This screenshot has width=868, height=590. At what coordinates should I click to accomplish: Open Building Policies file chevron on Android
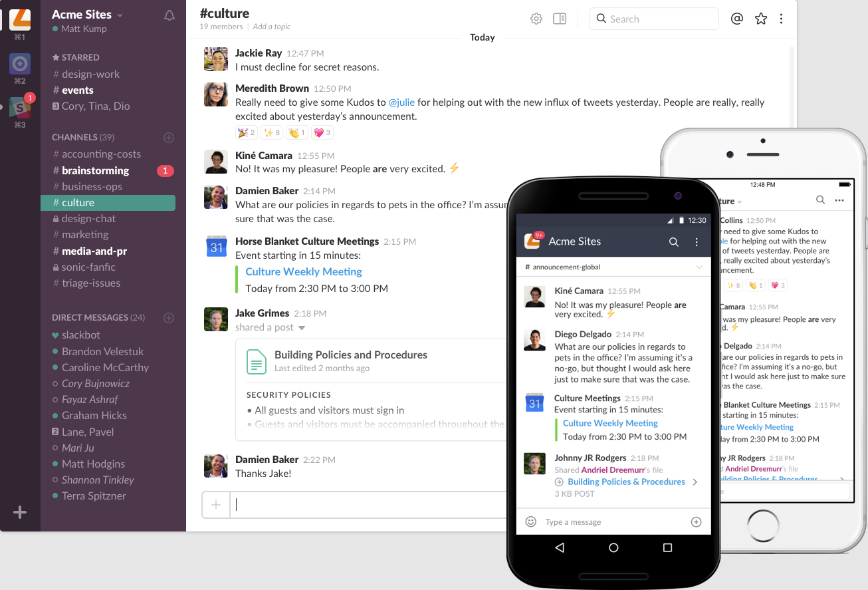tap(695, 482)
